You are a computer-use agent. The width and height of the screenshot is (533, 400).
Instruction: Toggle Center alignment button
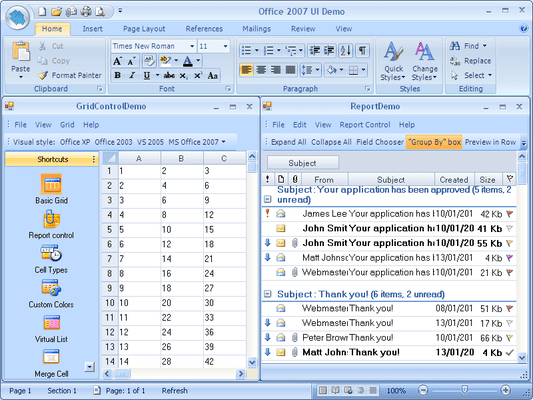[x=261, y=70]
